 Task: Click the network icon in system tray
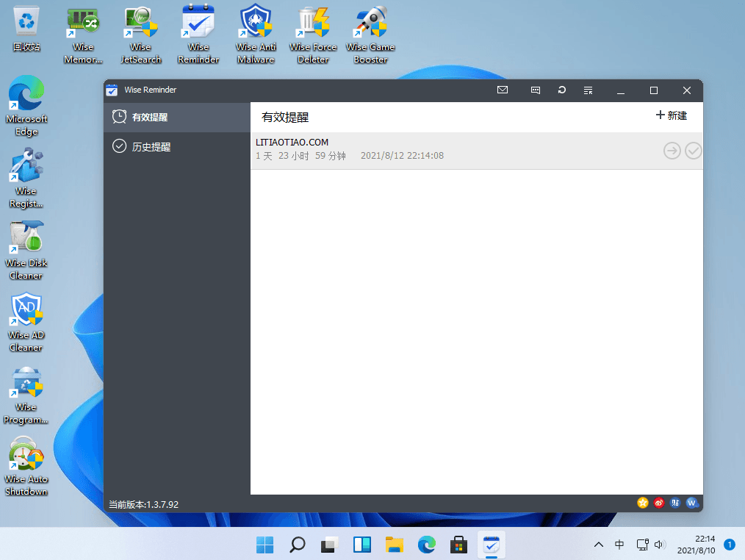tap(642, 545)
